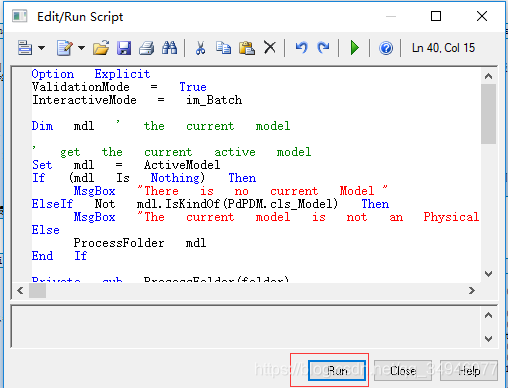Click the horizontal scrollbar thumb
This screenshot has height=388, width=508.
37,291
